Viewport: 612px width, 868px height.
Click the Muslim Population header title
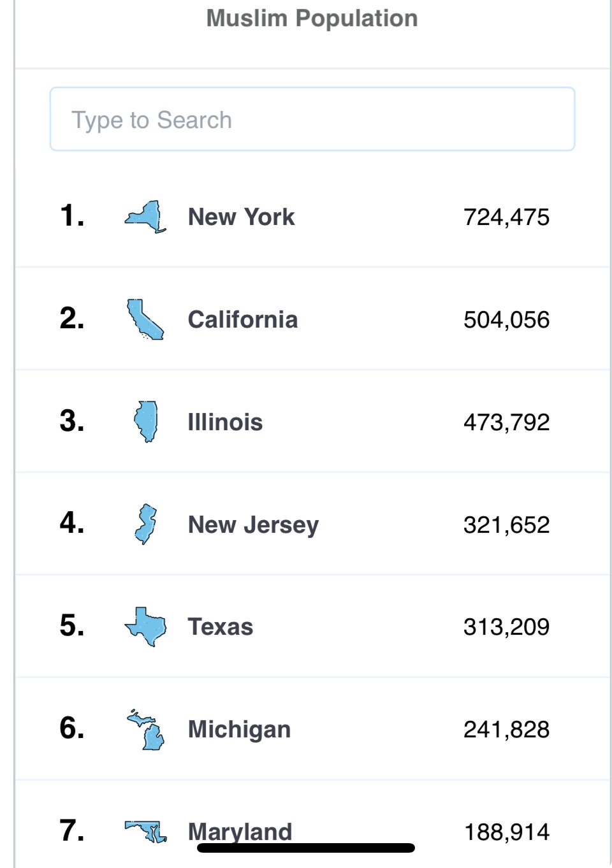coord(310,18)
